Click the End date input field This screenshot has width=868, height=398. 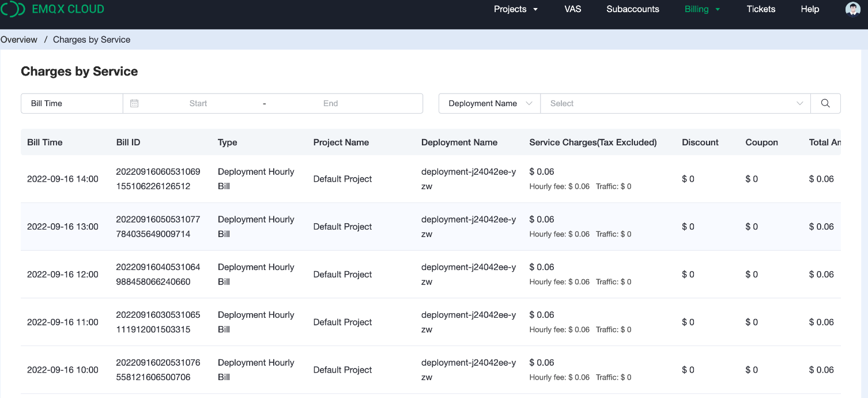[x=330, y=103]
